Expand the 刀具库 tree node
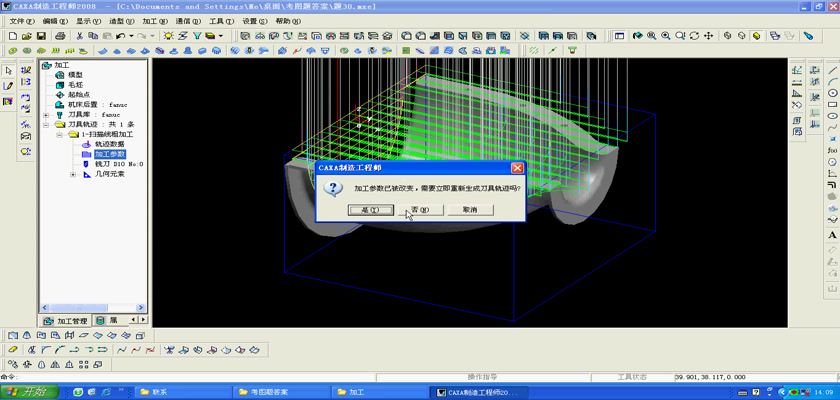840x400 pixels. pyautogui.click(x=46, y=115)
